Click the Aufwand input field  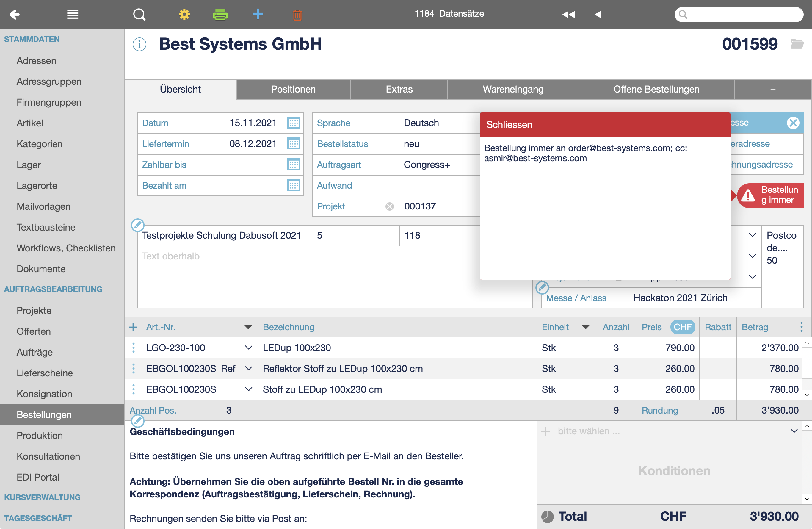440,186
